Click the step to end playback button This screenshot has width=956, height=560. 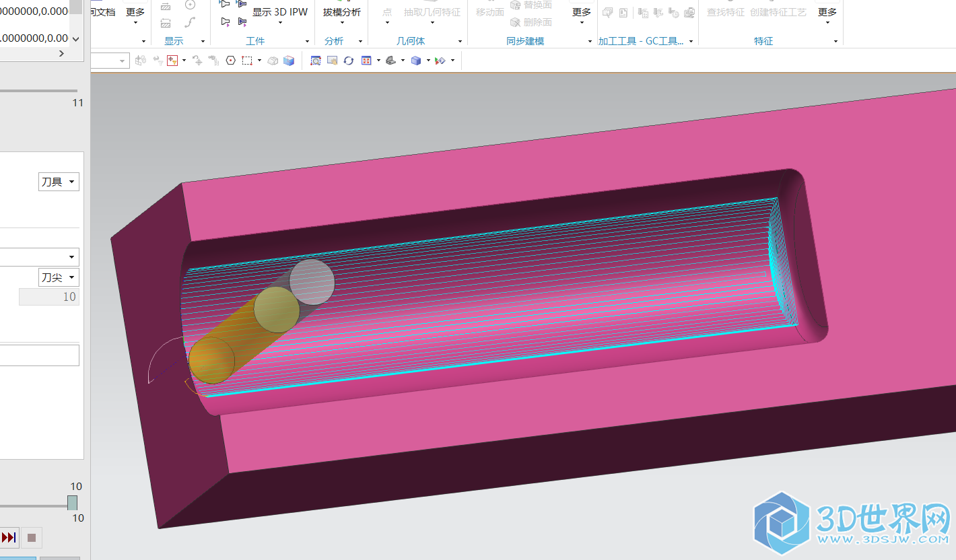[x=9, y=537]
